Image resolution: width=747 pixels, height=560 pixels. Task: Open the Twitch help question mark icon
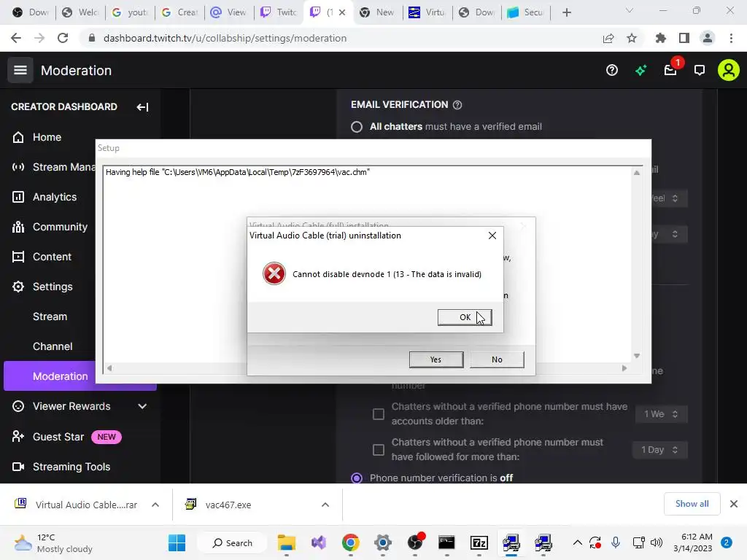(612, 71)
